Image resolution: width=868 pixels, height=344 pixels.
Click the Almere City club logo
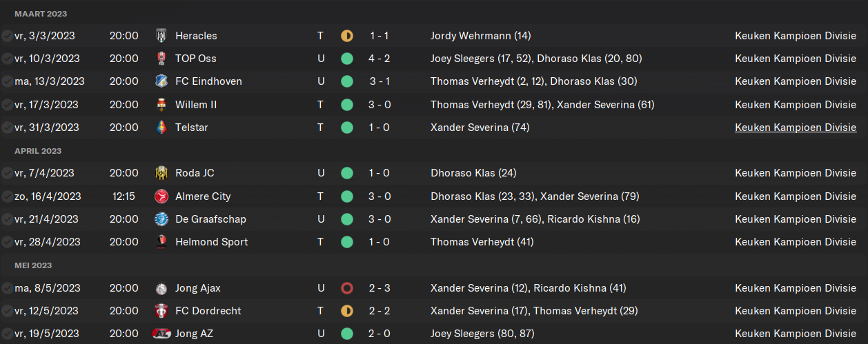161,196
